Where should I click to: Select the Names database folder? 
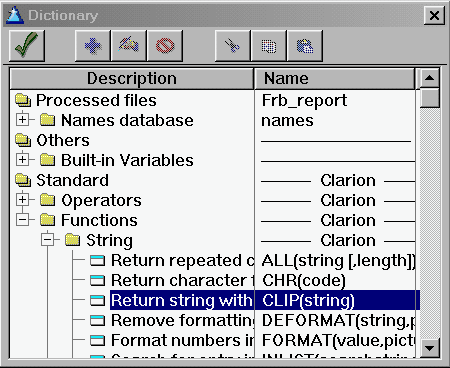tap(127, 120)
